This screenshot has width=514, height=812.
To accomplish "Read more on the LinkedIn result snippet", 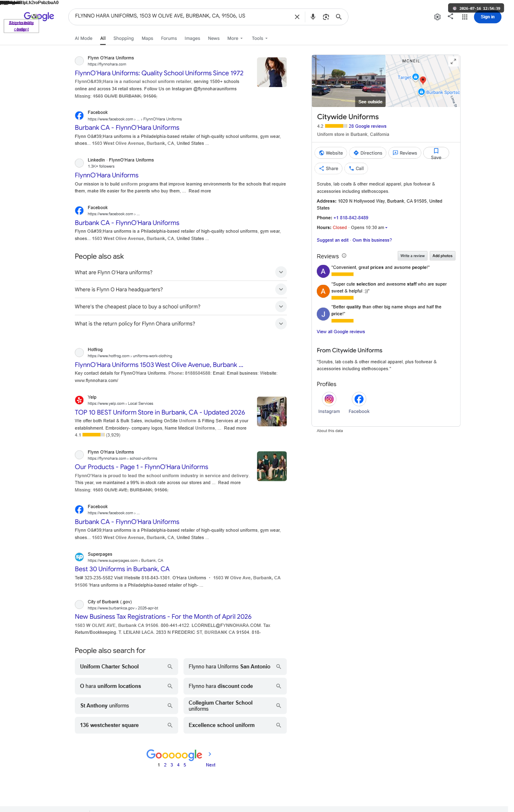I will (200, 191).
